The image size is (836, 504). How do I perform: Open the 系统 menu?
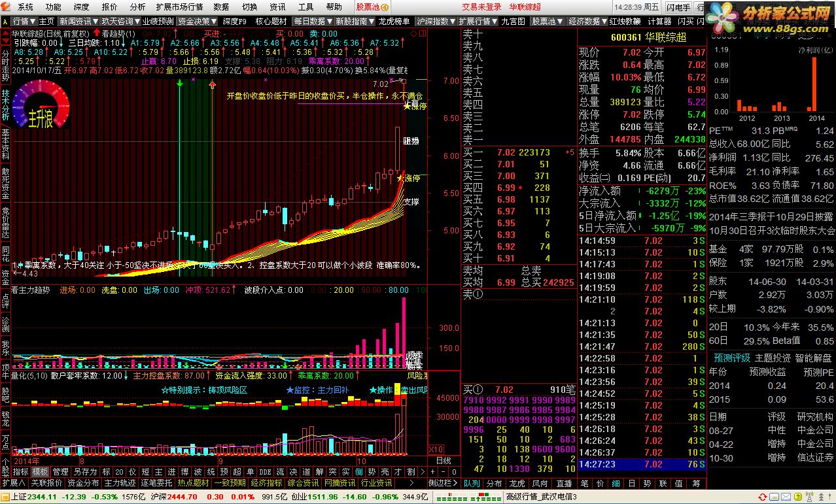[x=25, y=7]
